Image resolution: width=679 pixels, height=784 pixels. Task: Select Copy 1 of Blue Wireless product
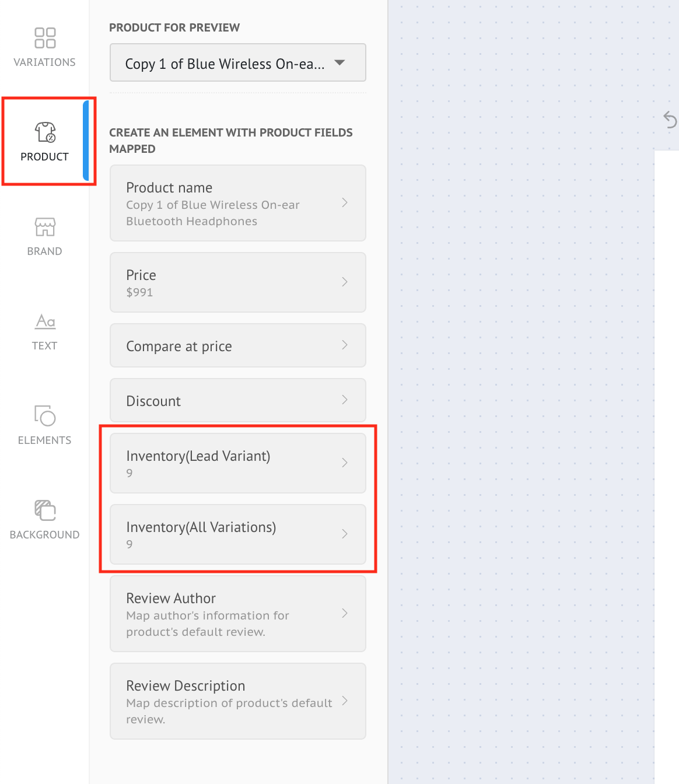pos(237,62)
